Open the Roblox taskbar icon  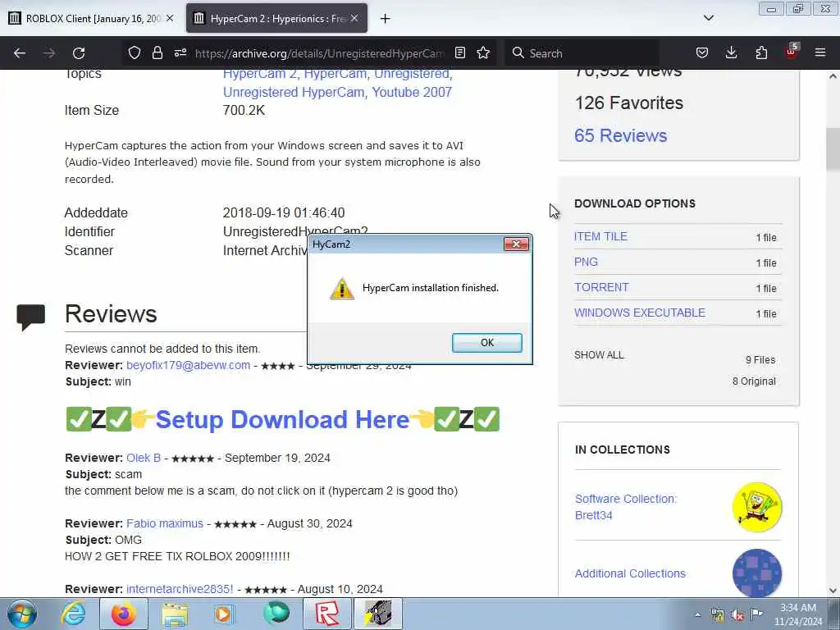point(327,614)
